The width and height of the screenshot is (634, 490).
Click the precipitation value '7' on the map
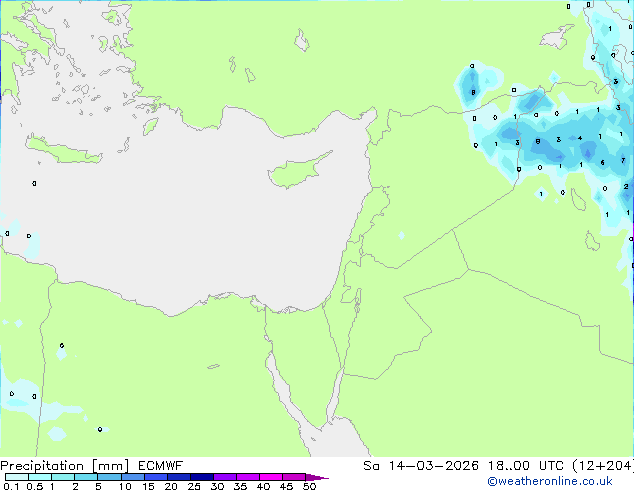tap(623, 161)
